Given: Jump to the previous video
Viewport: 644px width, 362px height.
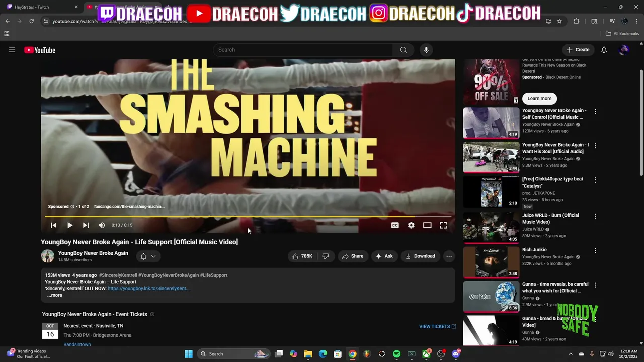Looking at the screenshot, I should (x=54, y=225).
